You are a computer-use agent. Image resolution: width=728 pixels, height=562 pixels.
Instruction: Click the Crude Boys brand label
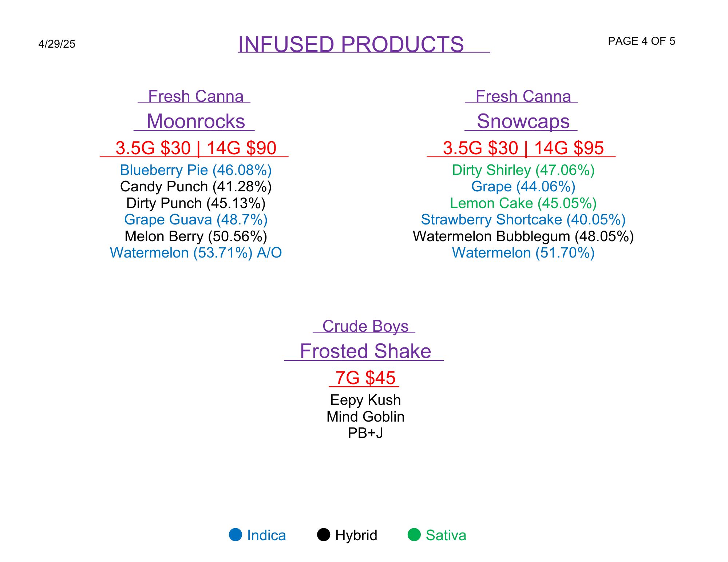pyautogui.click(x=365, y=326)
